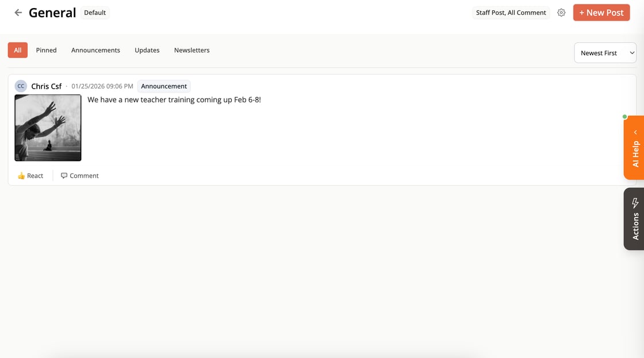Screen dimensions: 644x358
Task: Click the + New Post button
Action: pyautogui.click(x=601, y=12)
